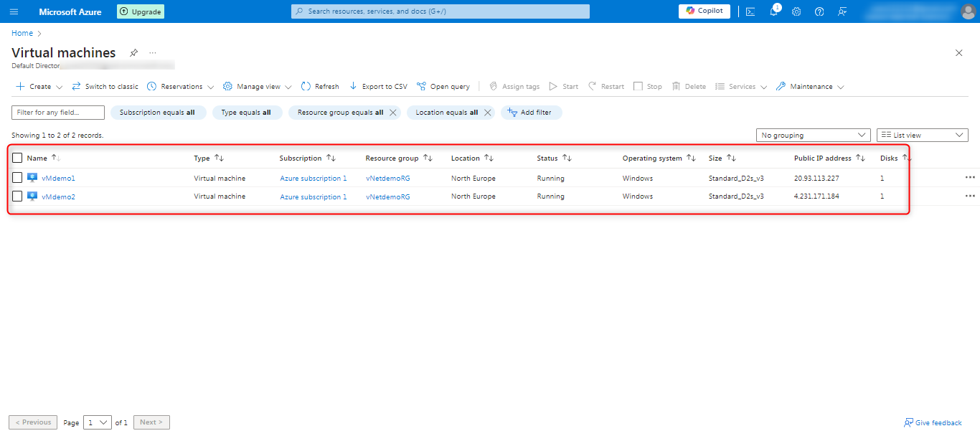Open Cloud Shell from the top bar
This screenshot has width=980, height=441.
click(750, 11)
